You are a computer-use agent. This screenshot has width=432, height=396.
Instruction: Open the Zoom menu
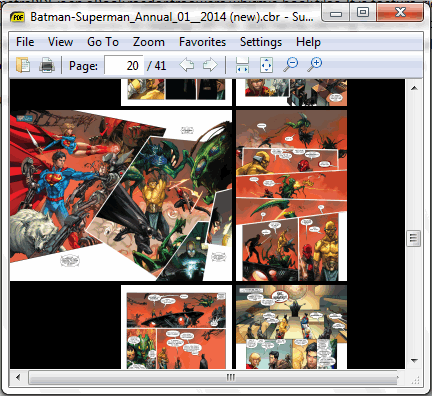(149, 42)
